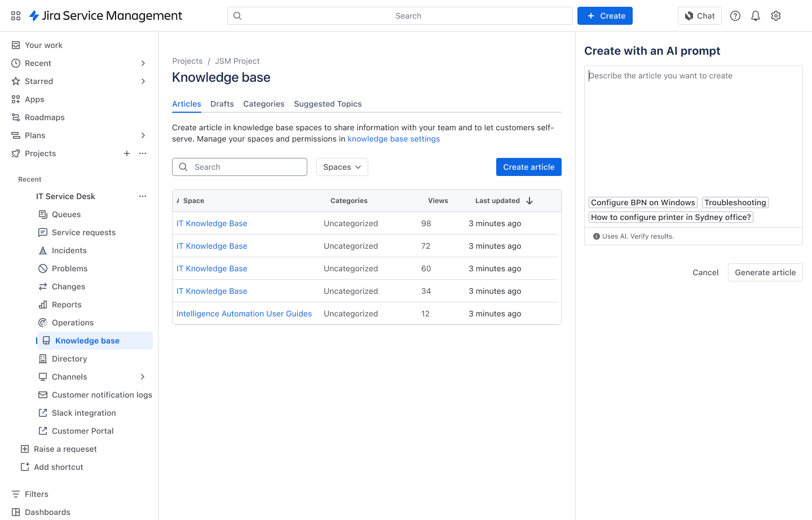This screenshot has height=520, width=812.
Task: Open the app switcher grid icon
Action: [x=16, y=16]
